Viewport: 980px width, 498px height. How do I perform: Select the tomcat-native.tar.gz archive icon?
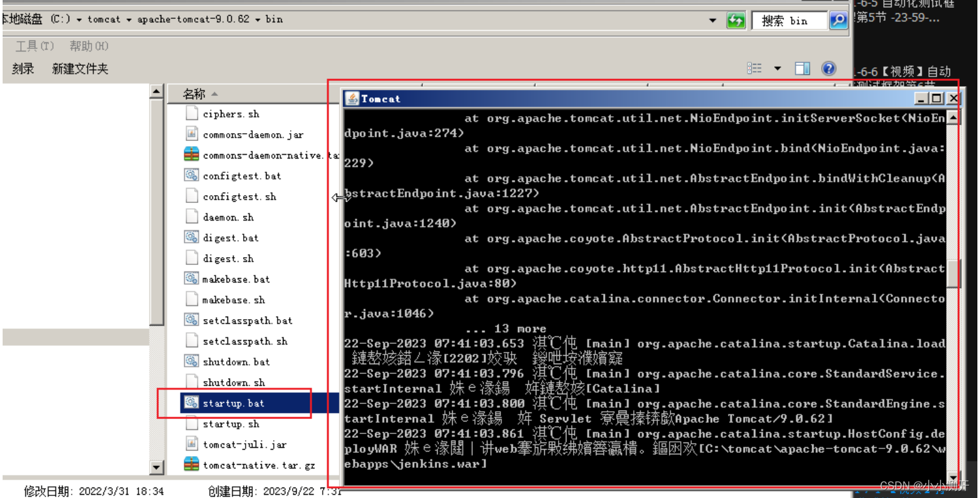point(191,465)
